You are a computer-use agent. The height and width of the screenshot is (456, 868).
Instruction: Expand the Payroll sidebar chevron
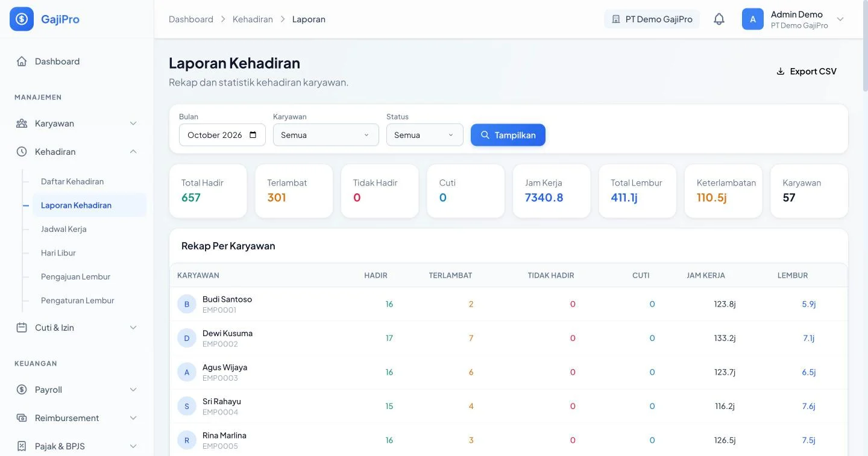(133, 390)
